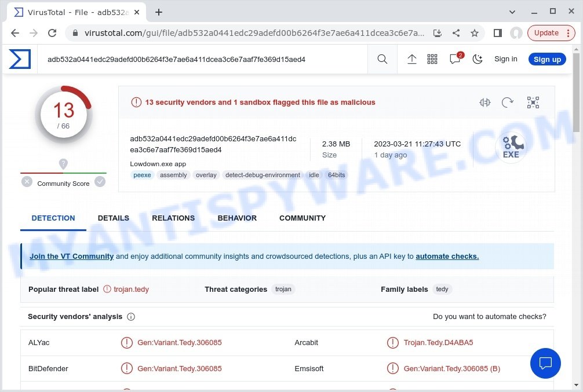The height and width of the screenshot is (392, 583).
Task: Click the idle tag
Action: point(314,175)
